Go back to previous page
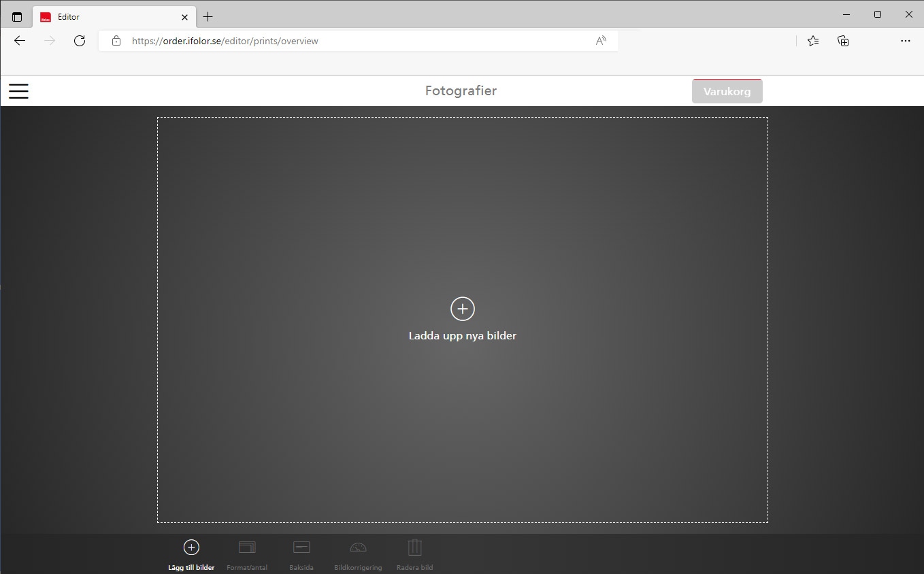This screenshot has height=574, width=924. 20,41
